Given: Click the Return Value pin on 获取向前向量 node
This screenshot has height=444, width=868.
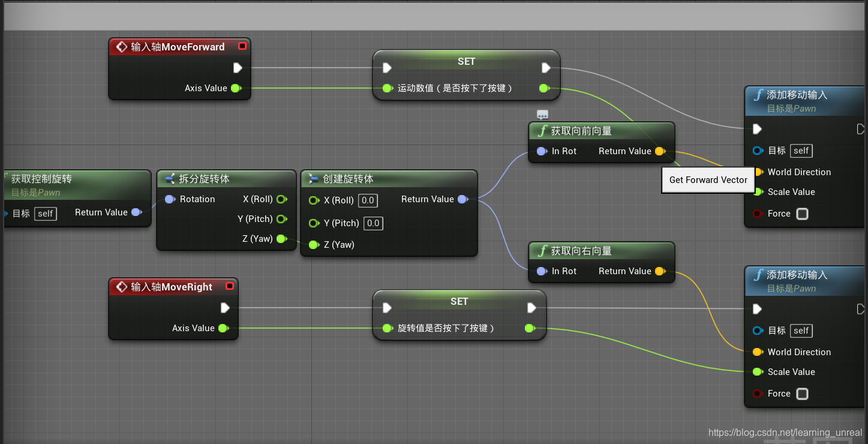Looking at the screenshot, I should [660, 151].
